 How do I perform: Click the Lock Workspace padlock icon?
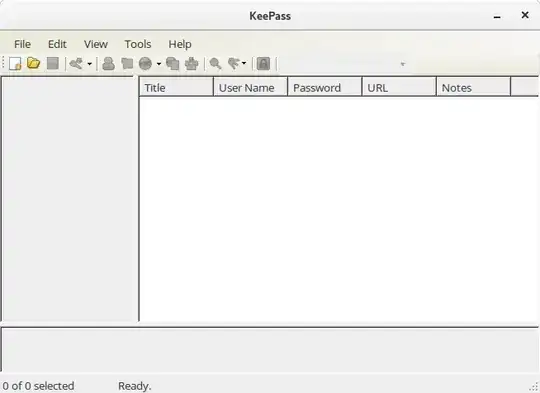coord(263,64)
